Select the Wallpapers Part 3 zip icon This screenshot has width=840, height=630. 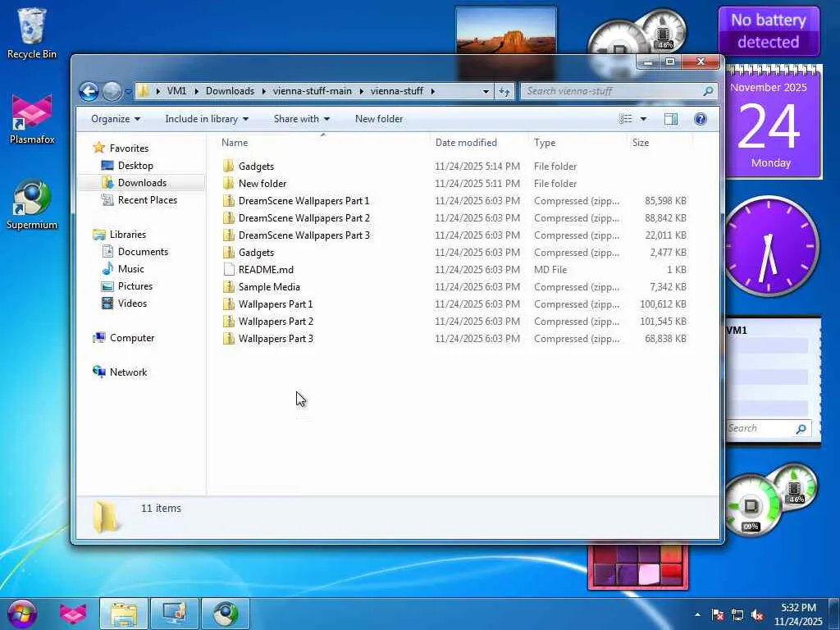tap(229, 339)
